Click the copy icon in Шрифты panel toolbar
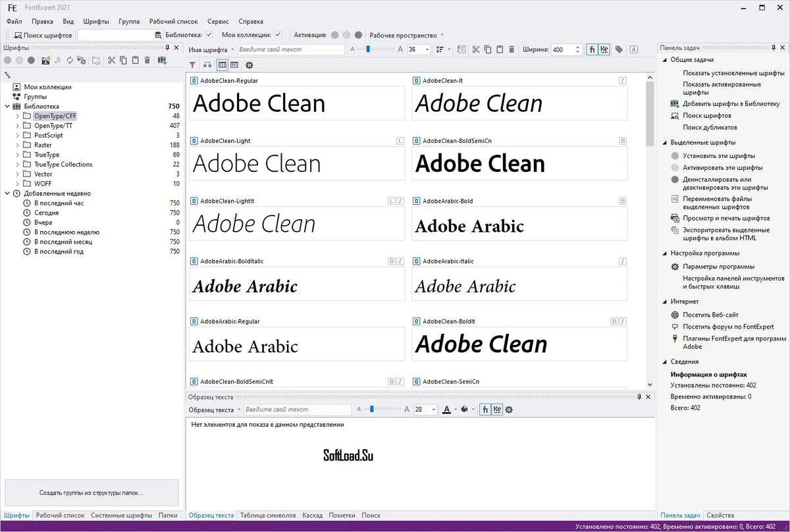This screenshot has height=532, width=790. (x=123, y=60)
